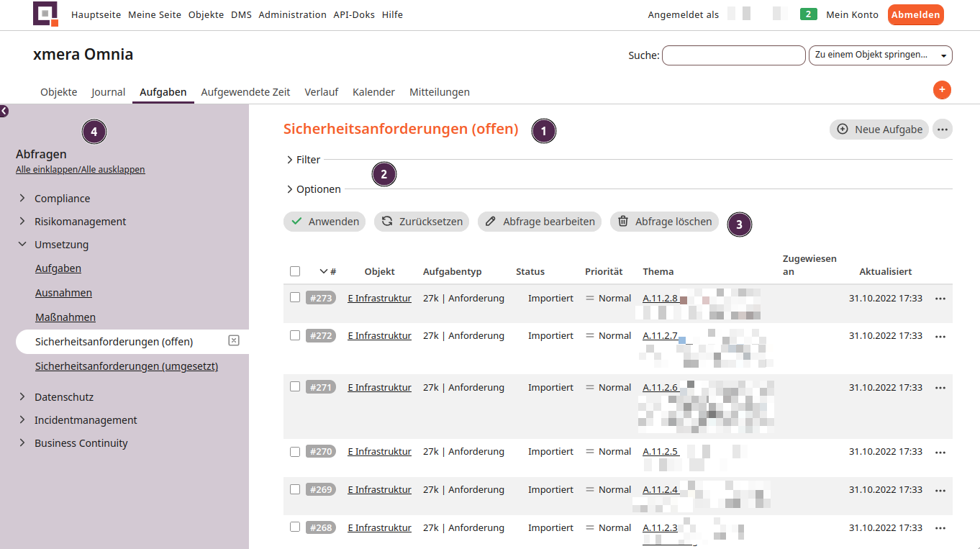980x549 pixels.
Task: Click the Neue Aufgabe button
Action: (x=879, y=130)
